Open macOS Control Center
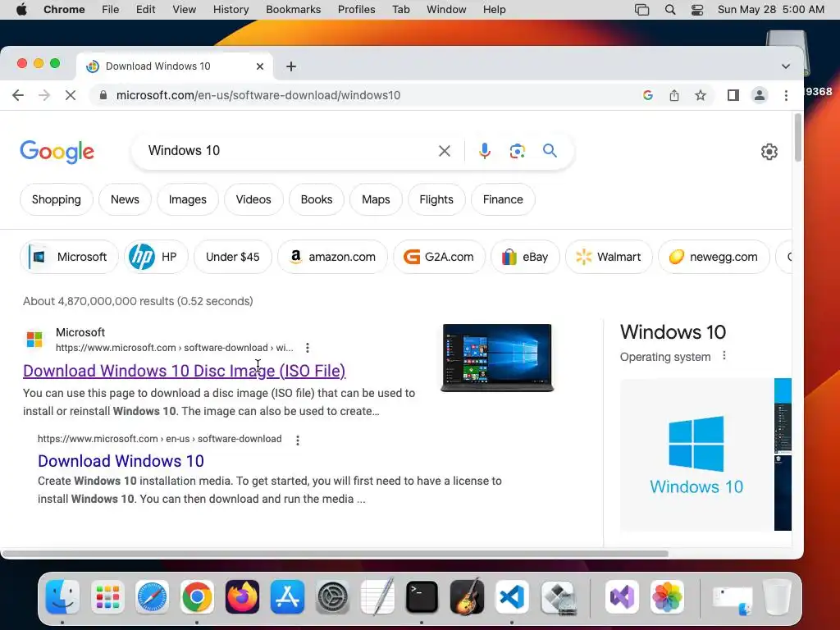The image size is (840, 630). coord(697,10)
